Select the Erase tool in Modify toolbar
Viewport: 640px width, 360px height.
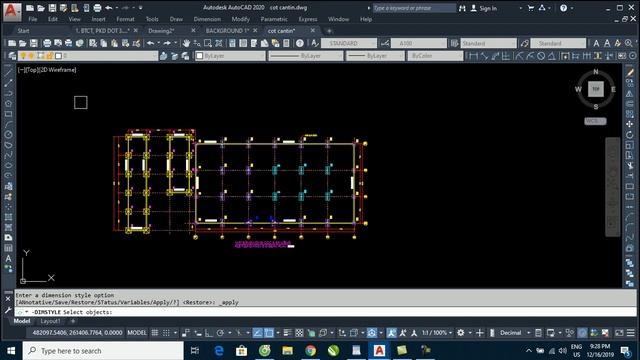tap(630, 73)
